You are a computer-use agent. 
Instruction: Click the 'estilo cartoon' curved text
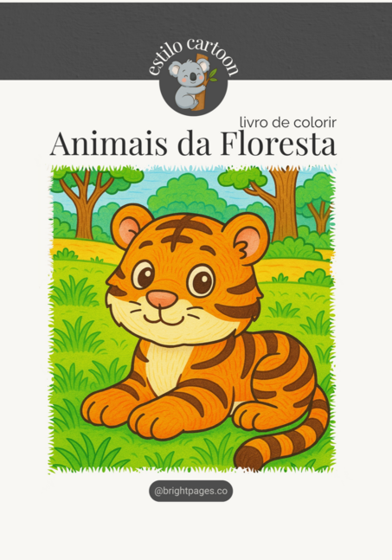click(x=193, y=57)
